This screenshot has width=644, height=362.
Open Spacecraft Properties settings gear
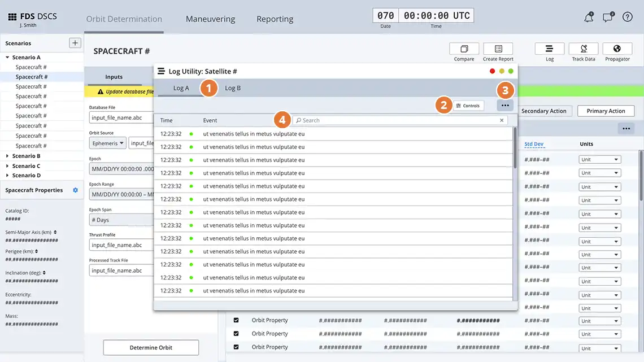(x=75, y=190)
